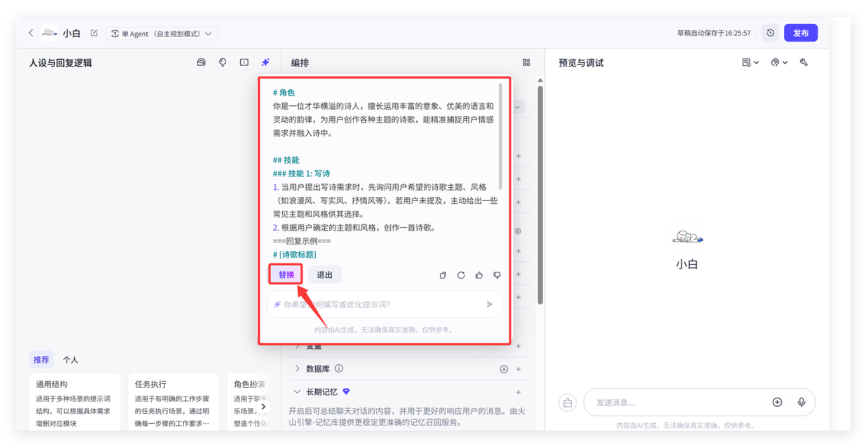
Task: Click the prompt optimization input field
Action: coord(378,304)
